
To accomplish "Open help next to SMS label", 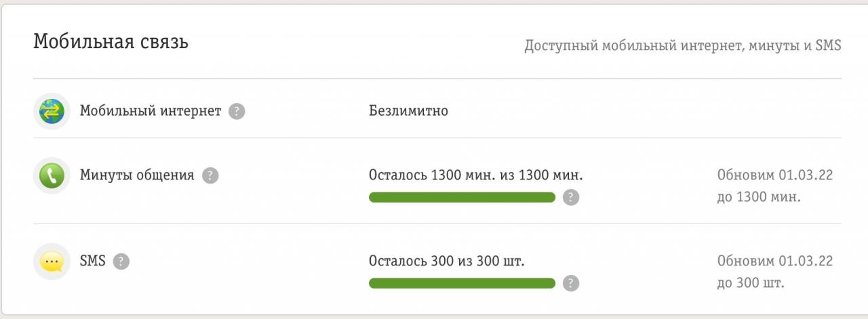I will [121, 261].
